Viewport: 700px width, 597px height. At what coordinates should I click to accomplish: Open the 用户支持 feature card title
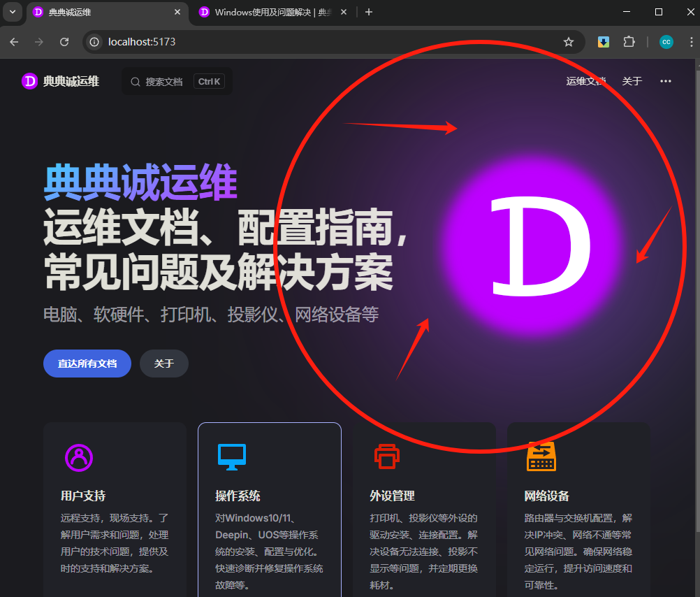coord(83,496)
